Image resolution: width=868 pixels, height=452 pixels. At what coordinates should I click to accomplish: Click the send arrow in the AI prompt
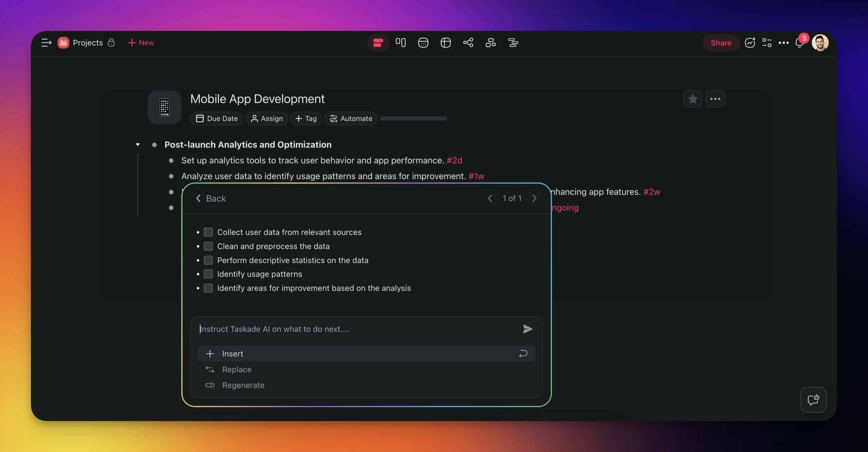527,329
